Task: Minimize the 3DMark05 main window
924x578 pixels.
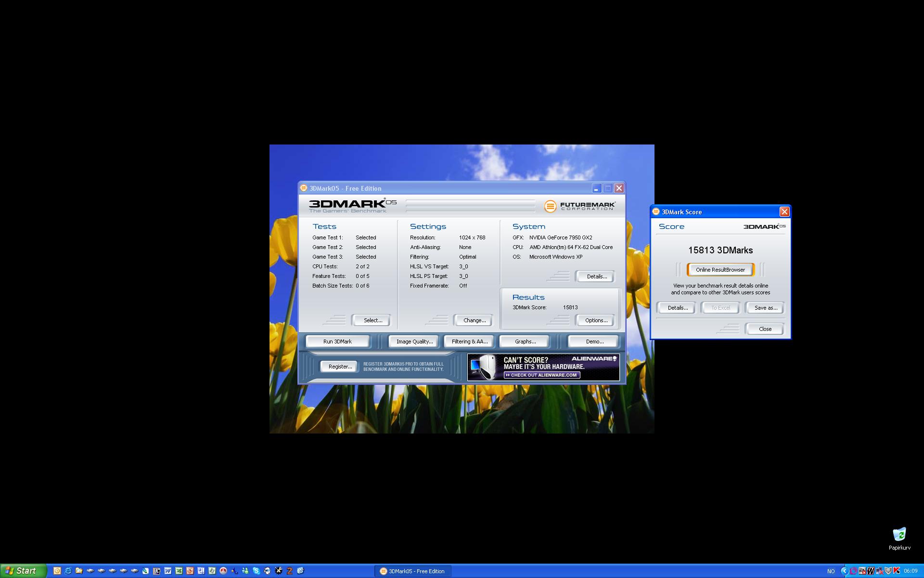Action: tap(596, 188)
